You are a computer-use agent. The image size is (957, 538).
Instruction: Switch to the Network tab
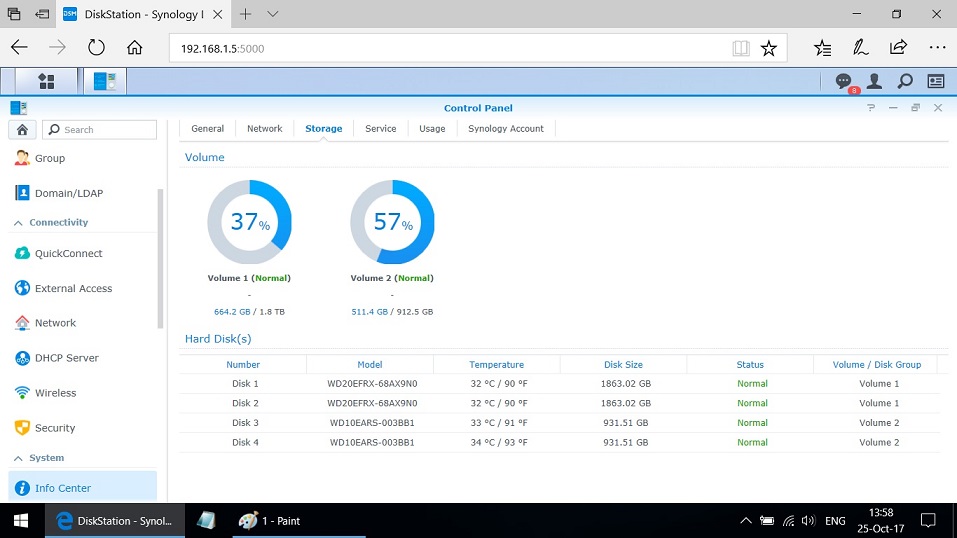pyautogui.click(x=264, y=129)
